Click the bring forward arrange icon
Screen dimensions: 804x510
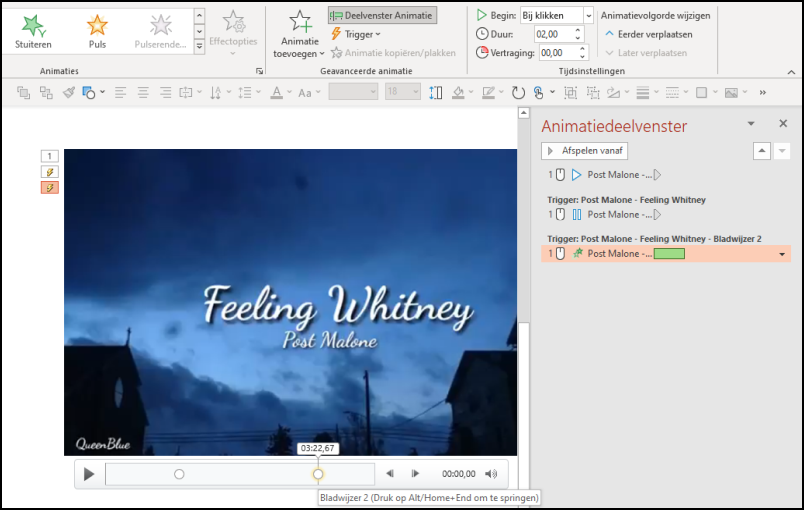coord(23,93)
